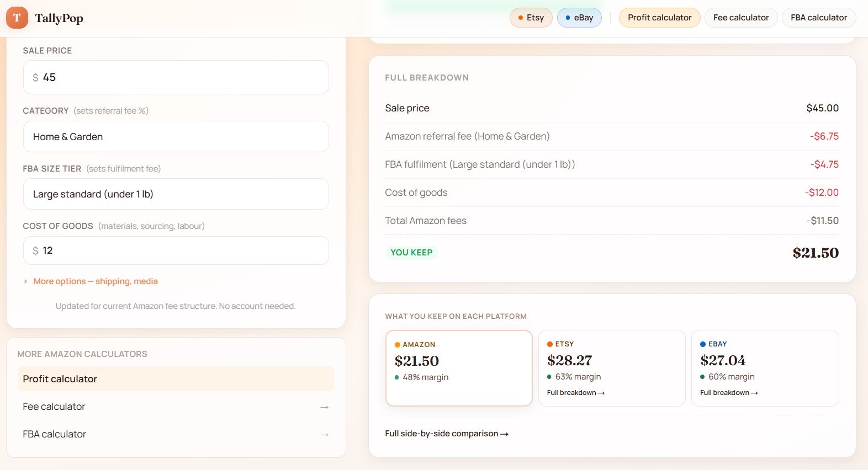Click the Amazon referral fee (Home & Garden) label
868x470 pixels.
coord(467,136)
